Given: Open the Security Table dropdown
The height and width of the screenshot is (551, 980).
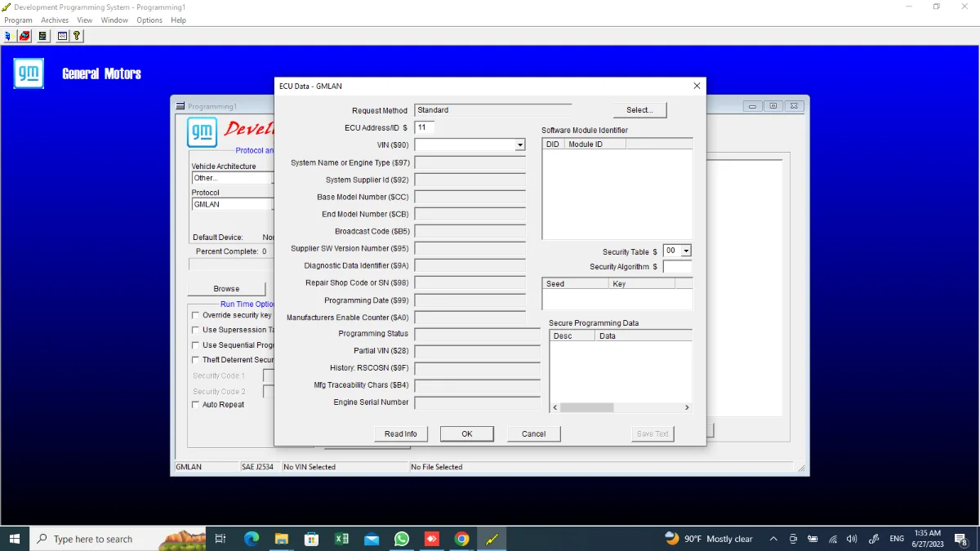Looking at the screenshot, I should coord(685,251).
